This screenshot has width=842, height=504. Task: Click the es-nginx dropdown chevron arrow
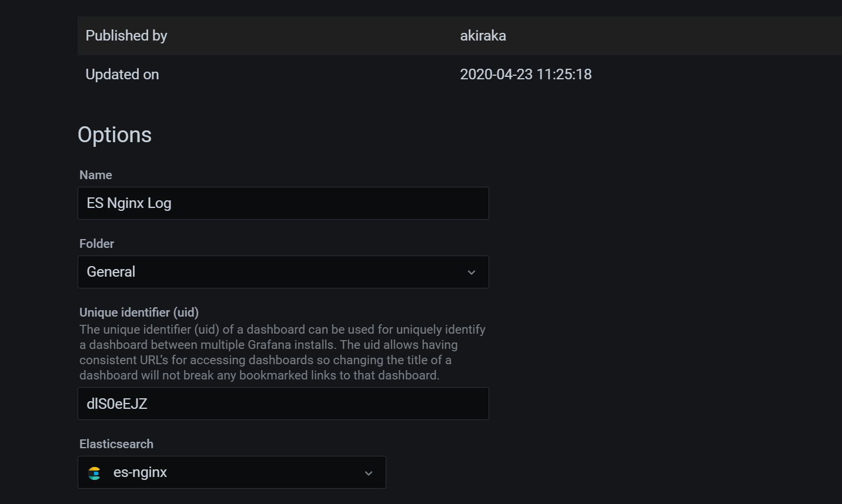tap(369, 473)
